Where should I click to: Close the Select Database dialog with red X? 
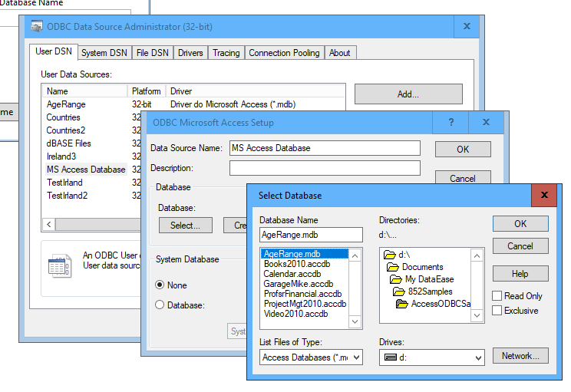[544, 195]
